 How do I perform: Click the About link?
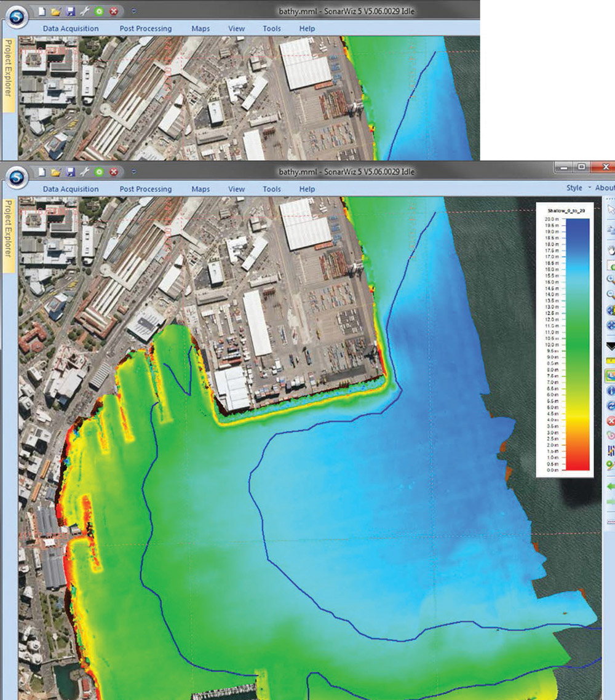(x=605, y=188)
